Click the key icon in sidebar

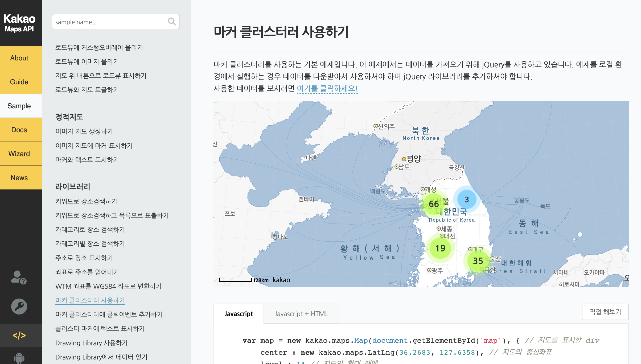pyautogui.click(x=19, y=307)
